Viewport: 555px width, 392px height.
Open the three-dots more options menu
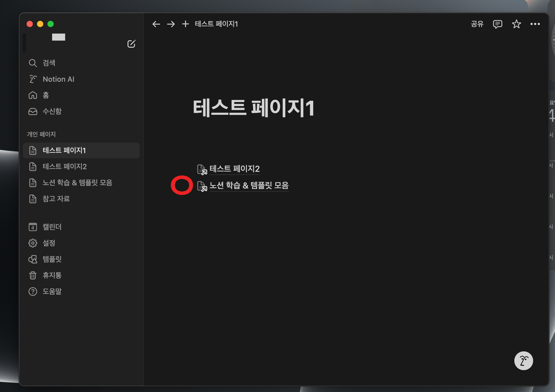pyautogui.click(x=535, y=24)
